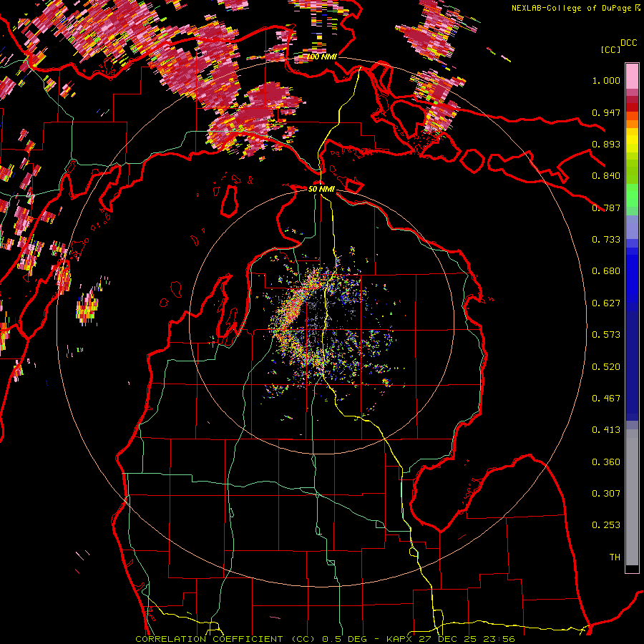Viewport: 644px width, 644px height.
Task: Click the 1.000 value on the color scale
Action: (606, 80)
